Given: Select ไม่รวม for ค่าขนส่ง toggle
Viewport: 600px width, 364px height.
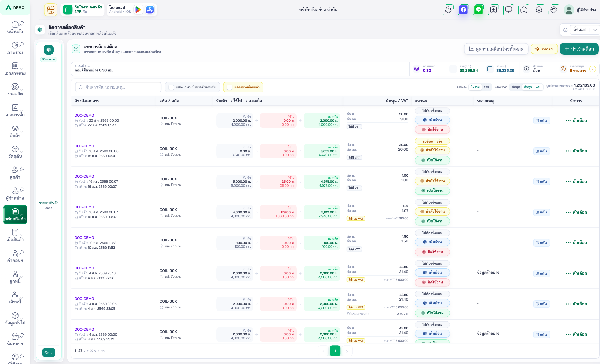Looking at the screenshot, I should click(475, 87).
